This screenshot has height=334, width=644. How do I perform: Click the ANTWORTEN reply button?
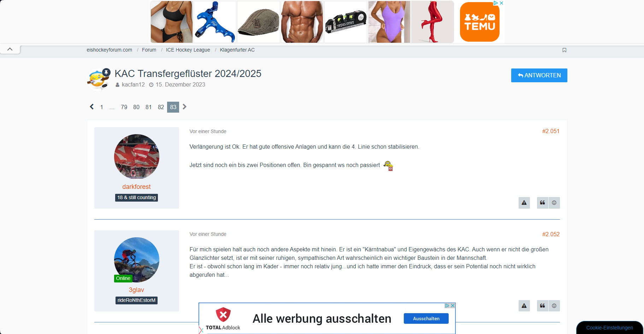pyautogui.click(x=539, y=75)
